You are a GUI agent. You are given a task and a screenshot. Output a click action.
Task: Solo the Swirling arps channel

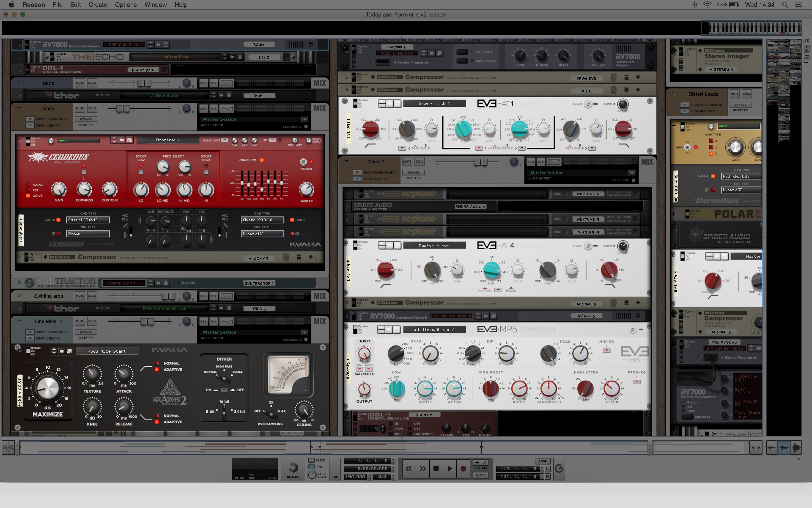coord(92,296)
